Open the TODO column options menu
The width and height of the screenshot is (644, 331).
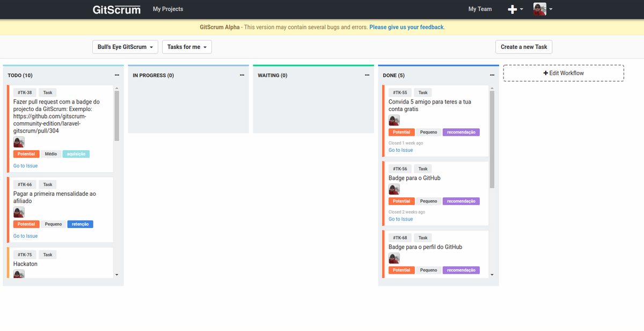117,75
